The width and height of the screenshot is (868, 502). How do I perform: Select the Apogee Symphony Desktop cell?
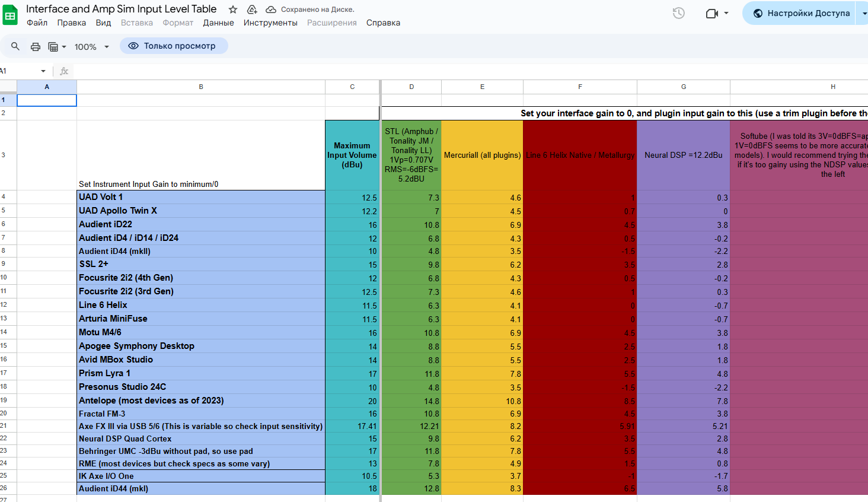(201, 346)
